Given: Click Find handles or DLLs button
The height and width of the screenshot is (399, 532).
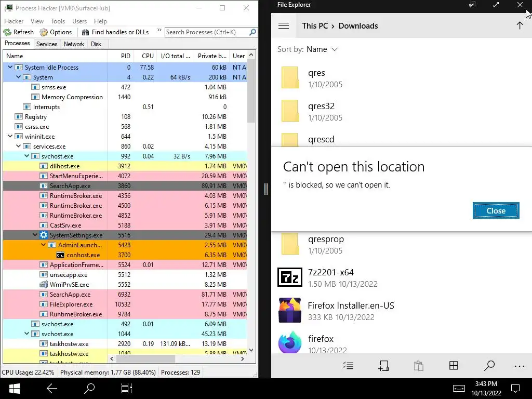Looking at the screenshot, I should pyautogui.click(x=116, y=32).
